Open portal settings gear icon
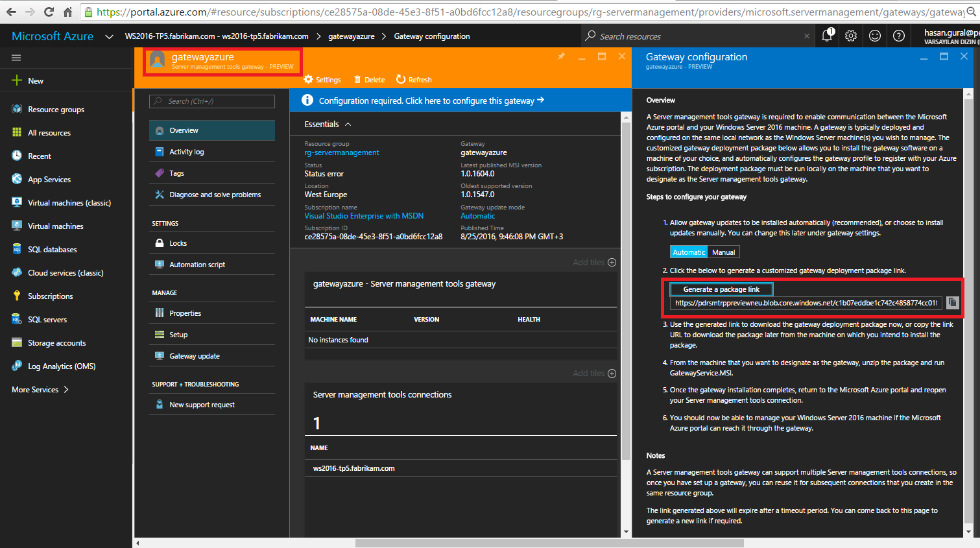The width and height of the screenshot is (980, 548). point(851,36)
